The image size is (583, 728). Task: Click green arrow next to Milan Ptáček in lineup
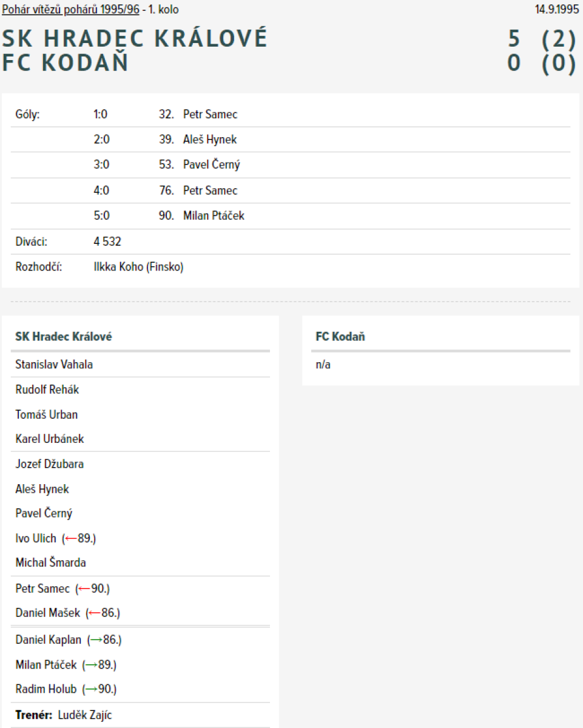pos(92,665)
